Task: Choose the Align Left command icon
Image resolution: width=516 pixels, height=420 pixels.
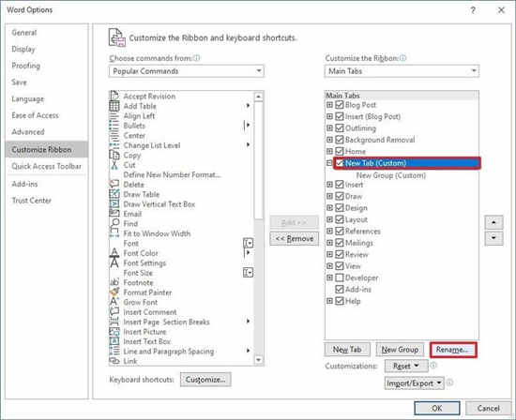Action: pos(114,115)
